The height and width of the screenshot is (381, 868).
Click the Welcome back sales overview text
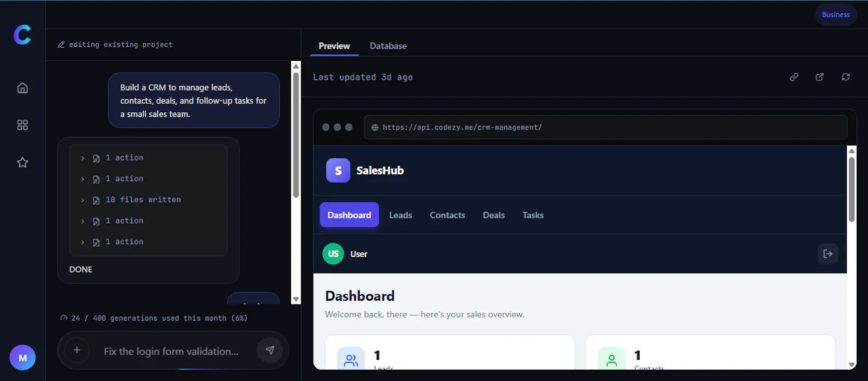tap(425, 314)
